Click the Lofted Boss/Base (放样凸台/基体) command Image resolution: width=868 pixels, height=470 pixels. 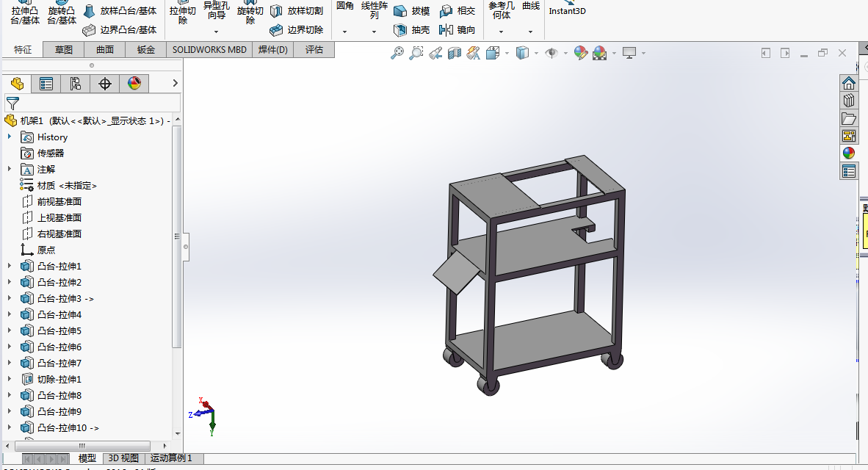pos(120,10)
